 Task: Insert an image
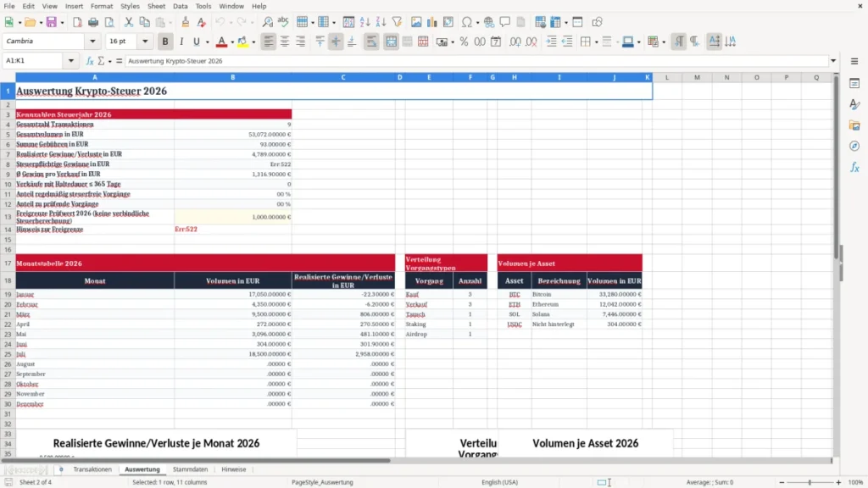click(416, 22)
